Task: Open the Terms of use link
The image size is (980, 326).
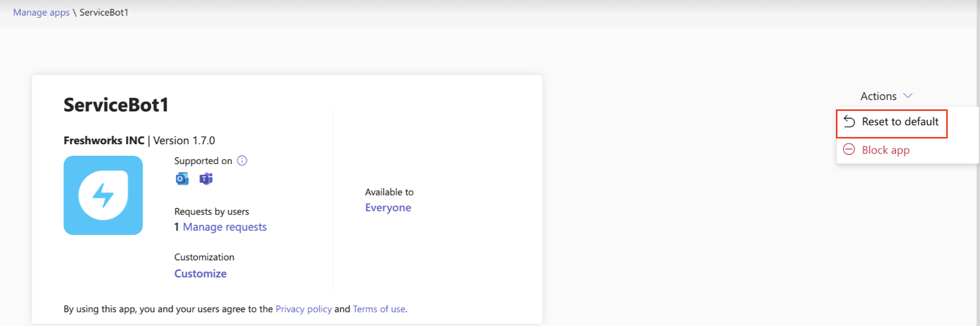Action: [x=379, y=309]
